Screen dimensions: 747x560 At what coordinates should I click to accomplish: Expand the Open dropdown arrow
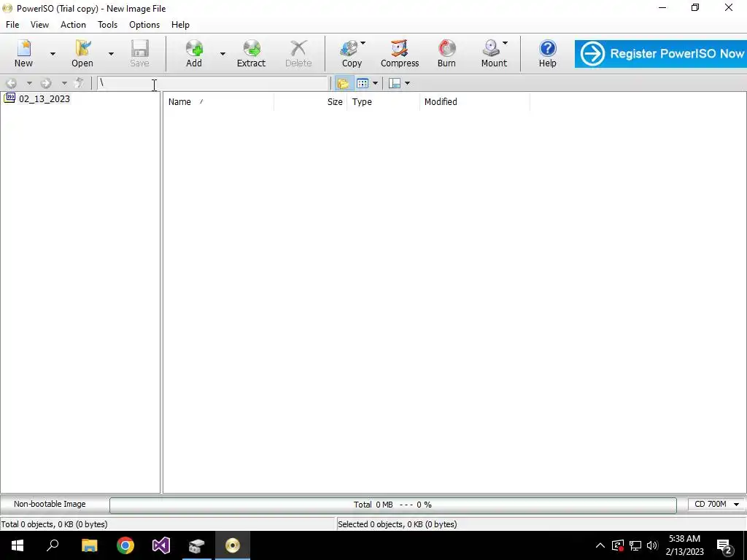[111, 54]
